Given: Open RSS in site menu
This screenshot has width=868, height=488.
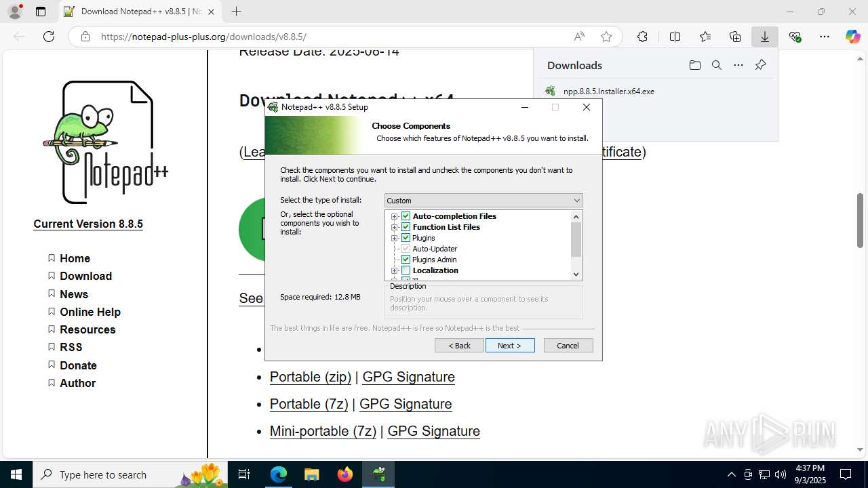Looking at the screenshot, I should [71, 347].
